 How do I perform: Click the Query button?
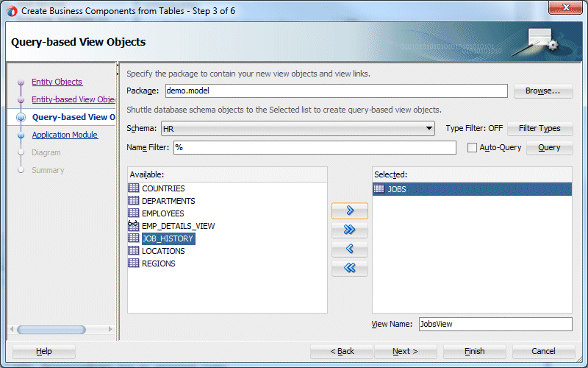coord(549,148)
